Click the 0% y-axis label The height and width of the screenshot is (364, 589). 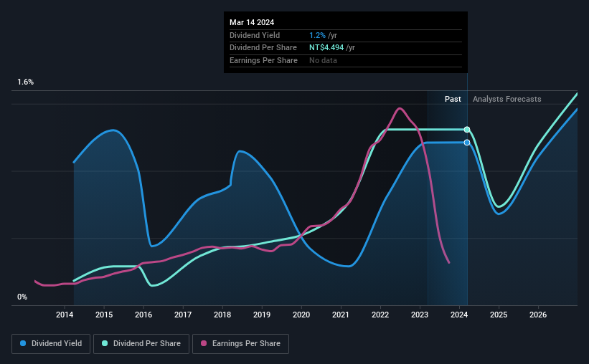pyautogui.click(x=22, y=297)
